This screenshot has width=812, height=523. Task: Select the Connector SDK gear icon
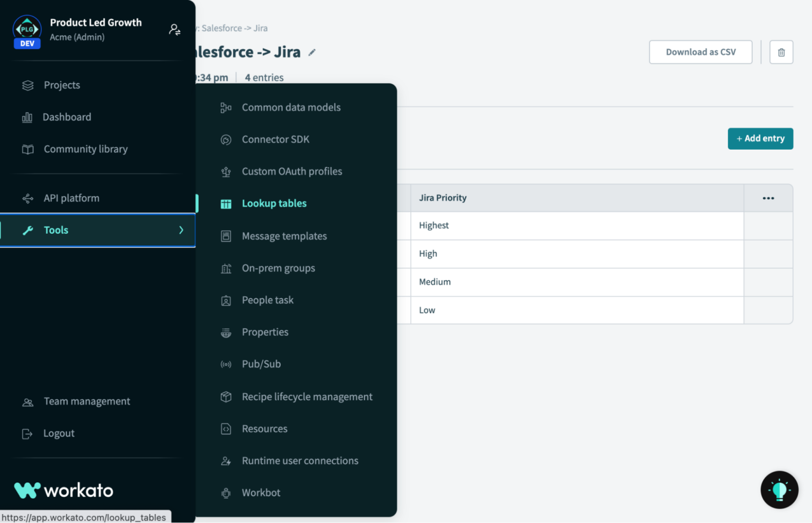[226, 140]
